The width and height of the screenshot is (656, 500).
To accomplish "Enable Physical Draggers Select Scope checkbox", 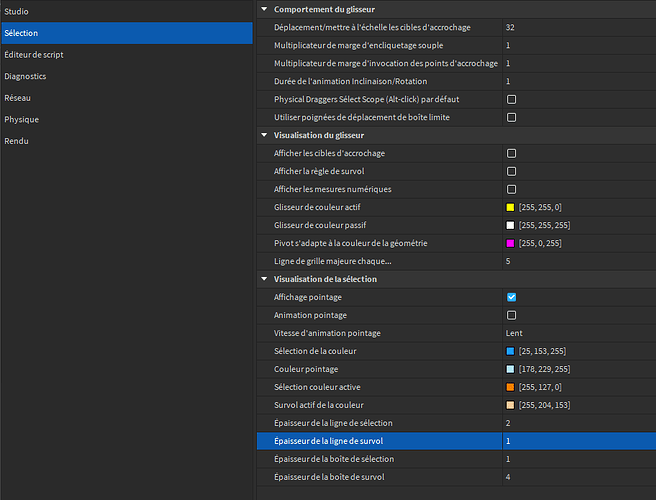I will (511, 100).
